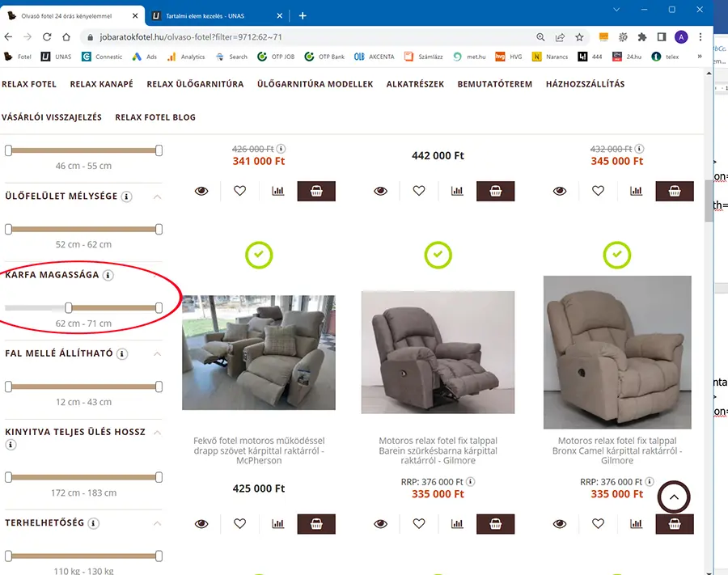Open the Relax Kanapé menu

[102, 84]
